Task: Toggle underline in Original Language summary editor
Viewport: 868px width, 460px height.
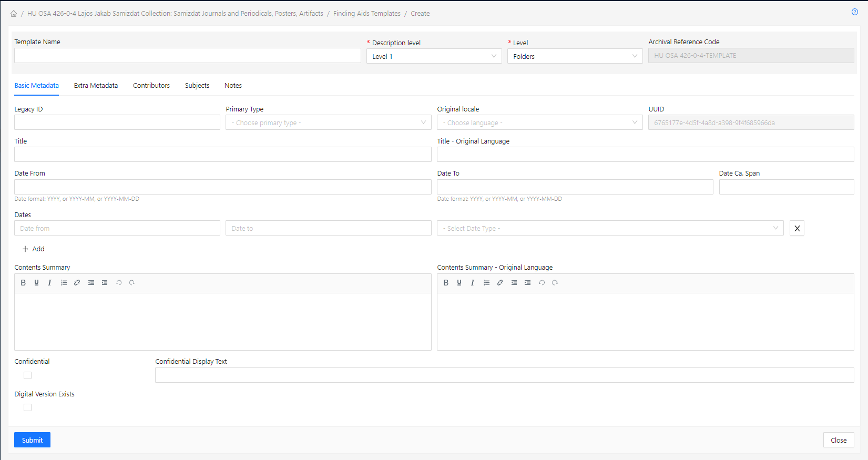Action: point(459,283)
